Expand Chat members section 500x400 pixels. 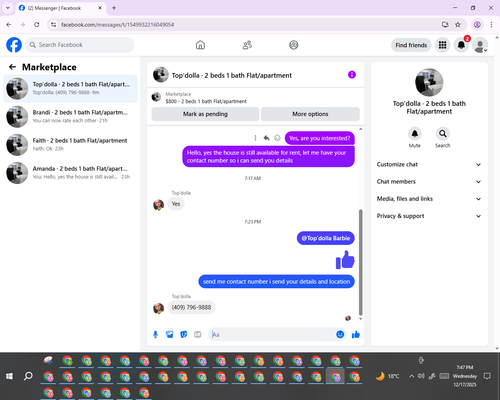pyautogui.click(x=429, y=182)
